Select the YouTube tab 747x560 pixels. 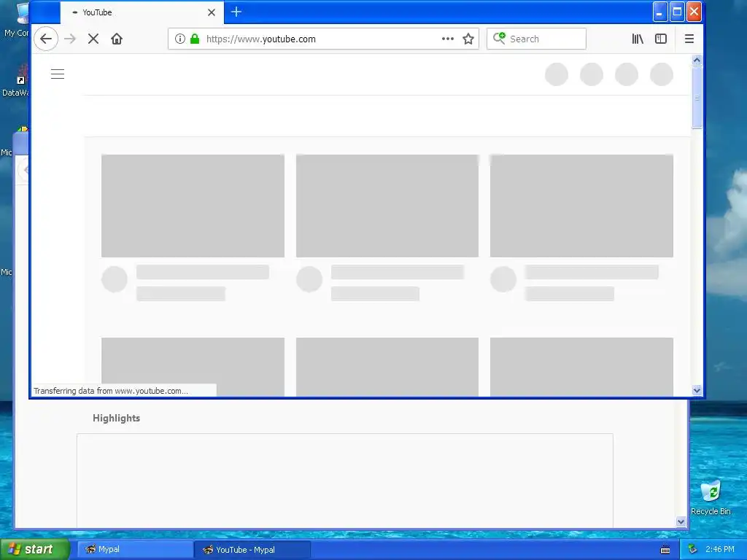point(142,12)
